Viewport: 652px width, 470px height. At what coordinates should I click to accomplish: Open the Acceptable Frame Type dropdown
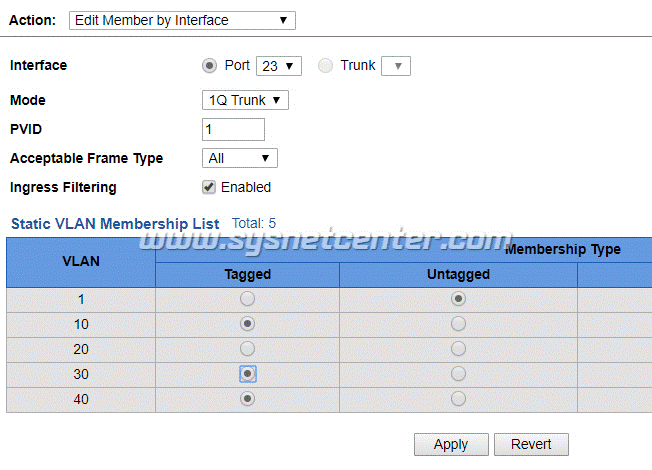click(x=239, y=158)
